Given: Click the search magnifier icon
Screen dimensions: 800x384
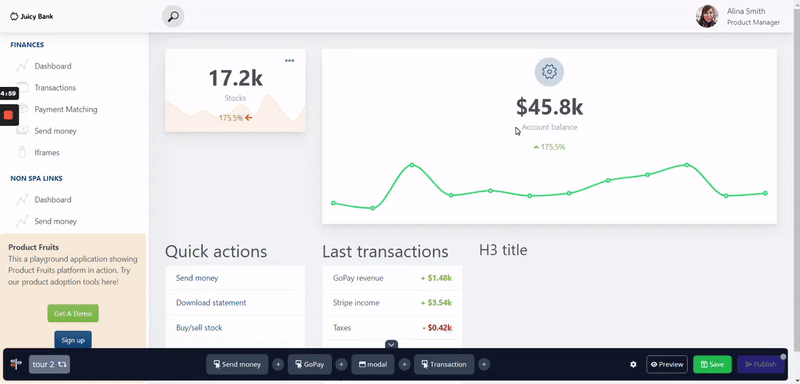Looking at the screenshot, I should click(x=173, y=17).
